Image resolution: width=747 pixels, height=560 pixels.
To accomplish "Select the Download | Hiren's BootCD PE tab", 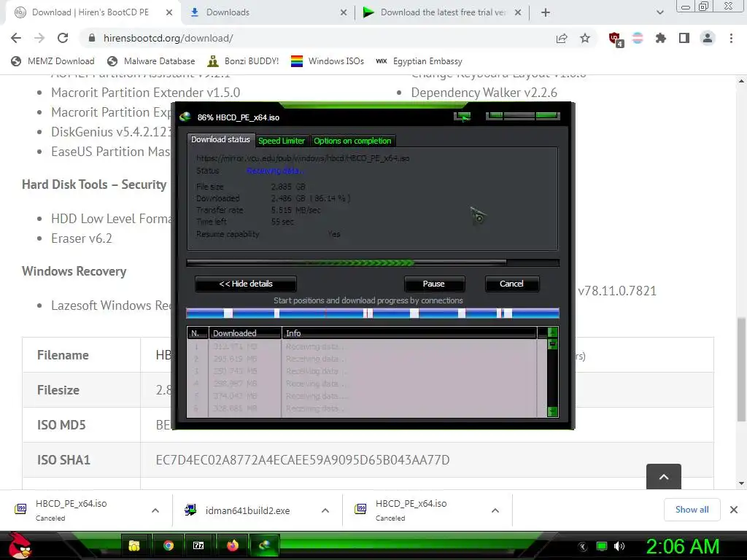I will (x=93, y=12).
